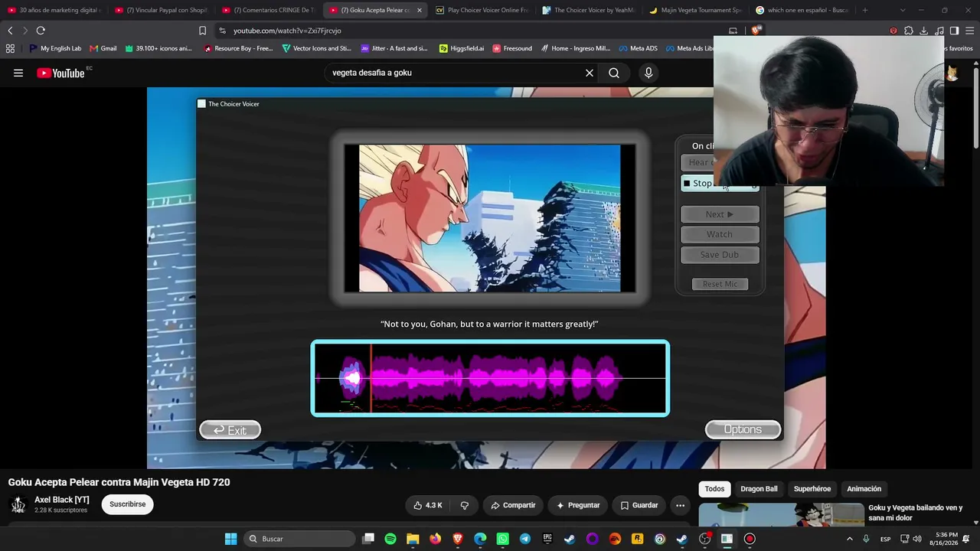Dislike the Goku vs Majin Vegeta video
This screenshot has height=551, width=980.
click(465, 505)
